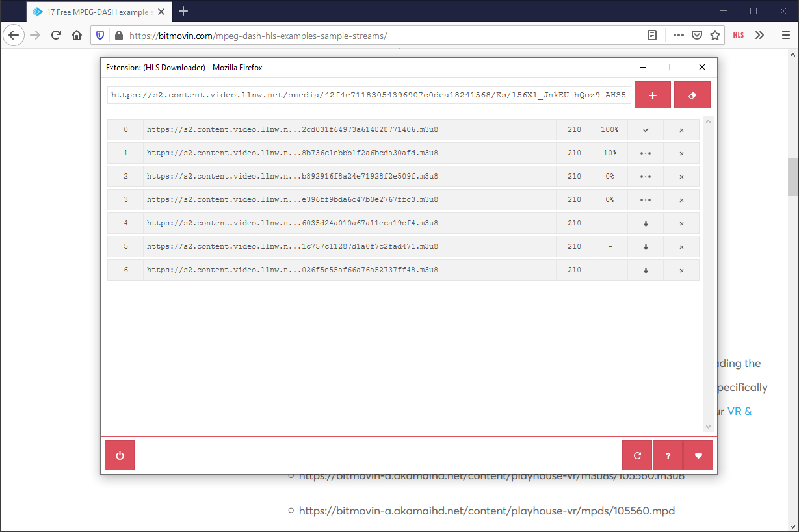This screenshot has height=532, width=799.
Task: Open a new Firefox tab
Action: click(183, 11)
